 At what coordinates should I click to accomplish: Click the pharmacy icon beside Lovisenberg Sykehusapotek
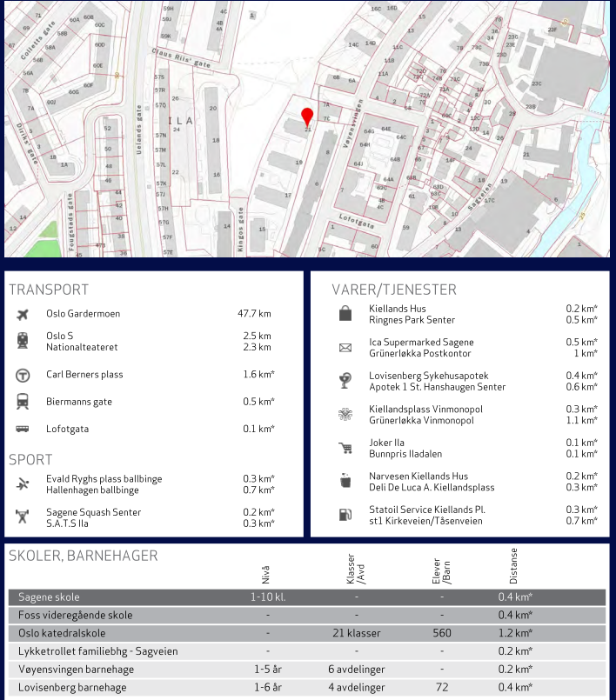345,380
